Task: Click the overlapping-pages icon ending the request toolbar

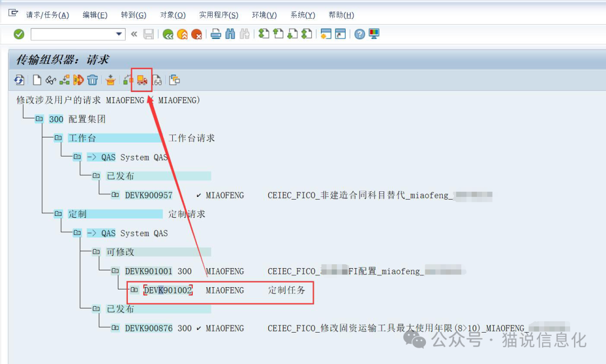Action: 175,80
